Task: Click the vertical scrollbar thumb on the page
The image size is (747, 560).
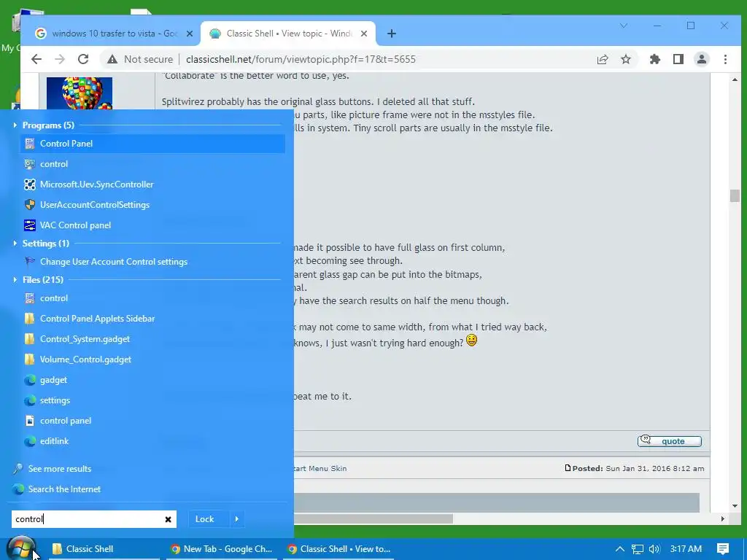Action: (x=735, y=195)
